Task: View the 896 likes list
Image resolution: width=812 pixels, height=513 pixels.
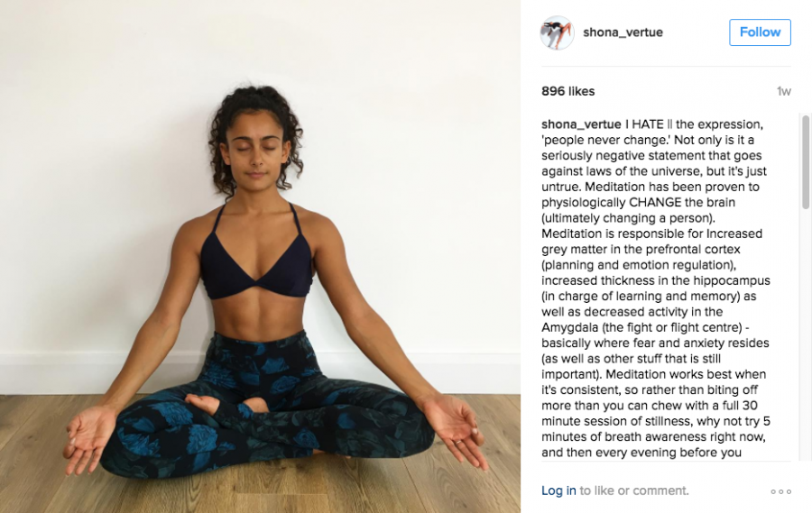Action: coord(567,91)
